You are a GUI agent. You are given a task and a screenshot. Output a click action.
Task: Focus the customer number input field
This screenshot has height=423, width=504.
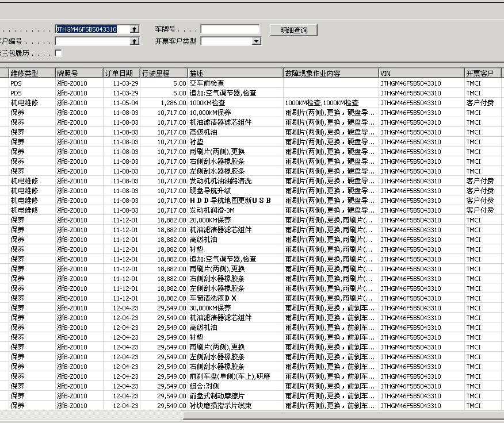coord(93,41)
